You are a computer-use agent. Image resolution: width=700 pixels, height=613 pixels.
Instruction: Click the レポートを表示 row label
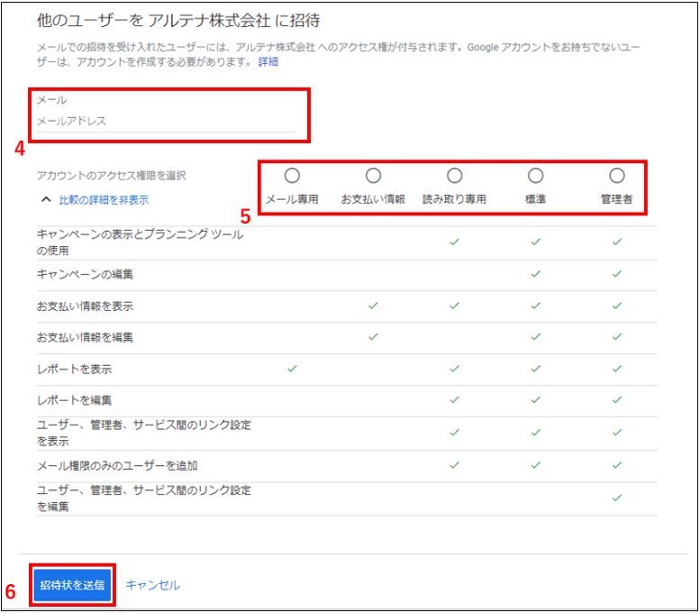coord(74,369)
